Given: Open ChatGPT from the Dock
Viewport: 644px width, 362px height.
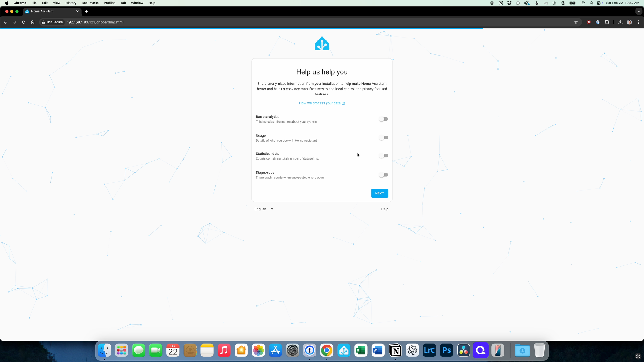Looking at the screenshot, I should pos(412,350).
